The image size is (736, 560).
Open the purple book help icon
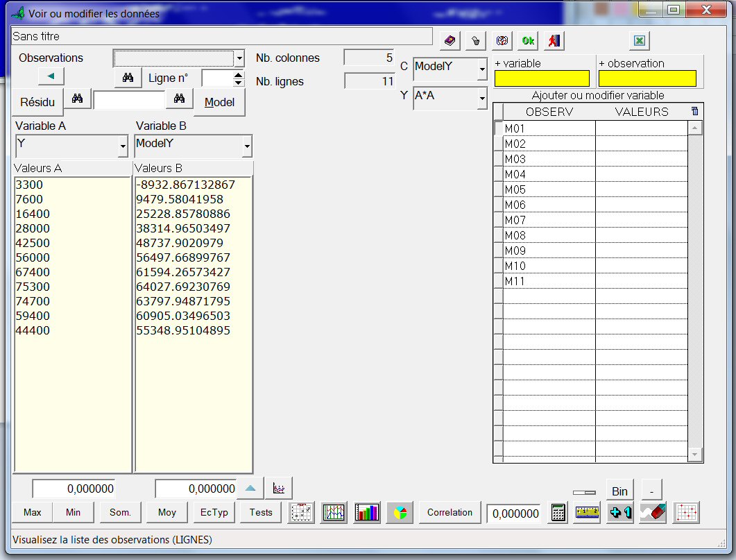450,41
